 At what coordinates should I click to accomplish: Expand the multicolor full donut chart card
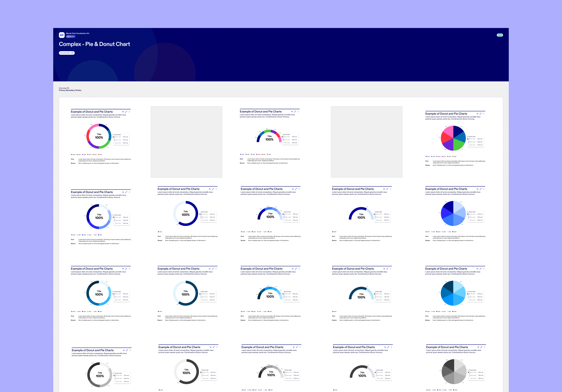click(126, 112)
